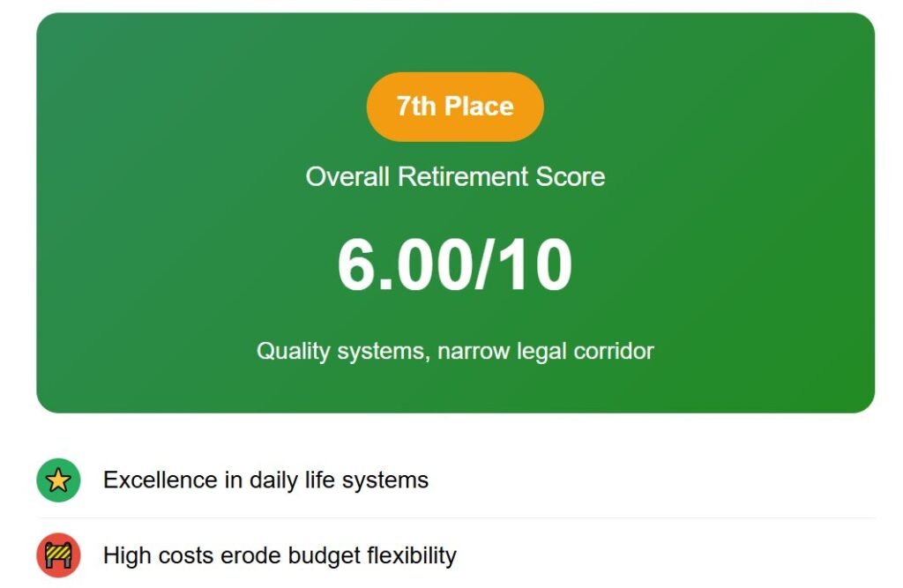This screenshot has height=588, width=903.
Task: Click the Overall Retirement Score heading
Action: (455, 176)
